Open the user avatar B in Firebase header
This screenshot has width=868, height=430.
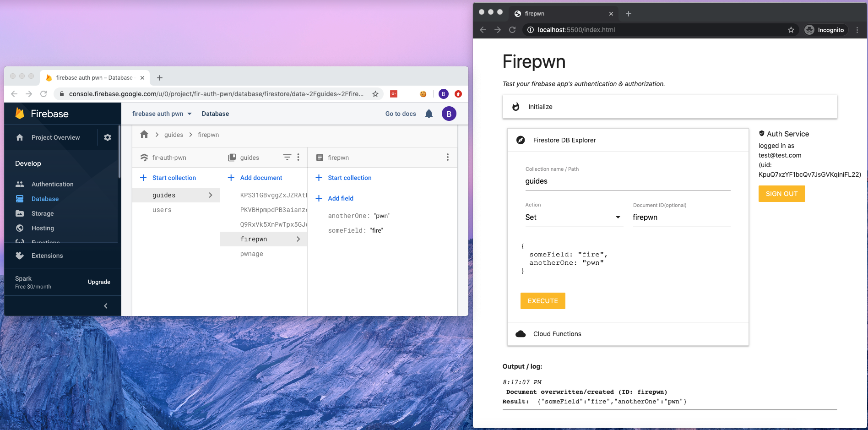tap(449, 114)
